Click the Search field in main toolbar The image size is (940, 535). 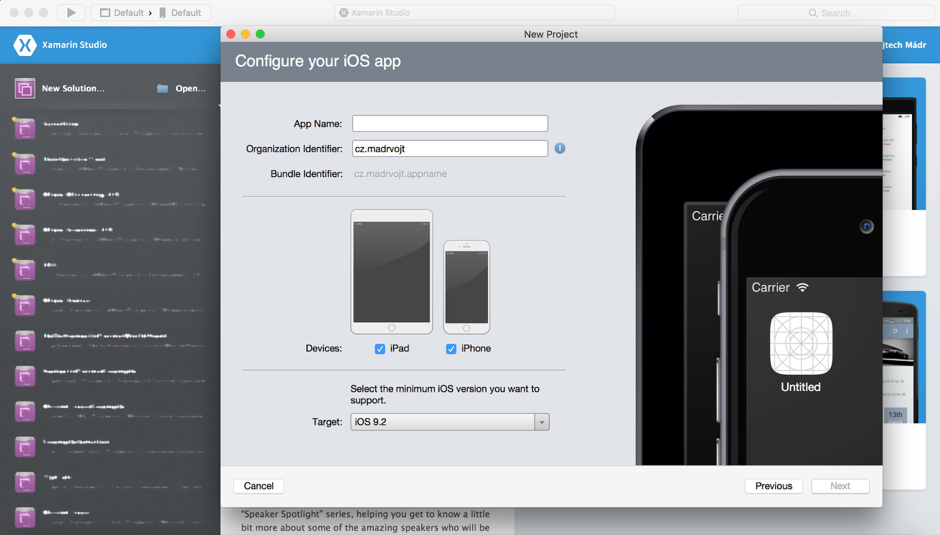coord(835,13)
